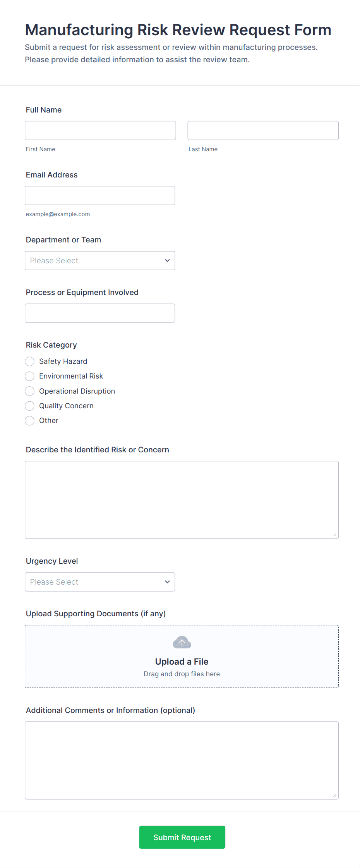Click the risk description text area

(181, 499)
